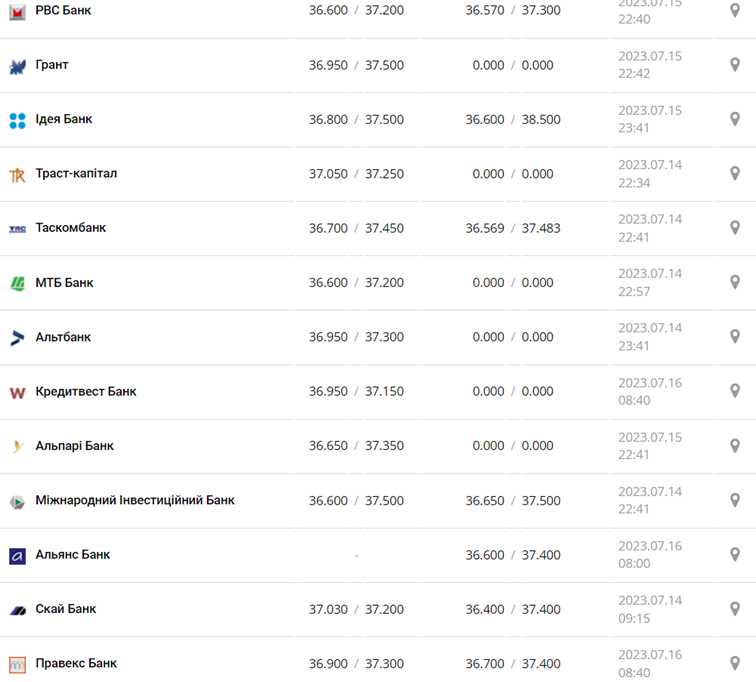The image size is (756, 682).
Task: Click the Скай Банк logo icon
Action: pos(17,610)
